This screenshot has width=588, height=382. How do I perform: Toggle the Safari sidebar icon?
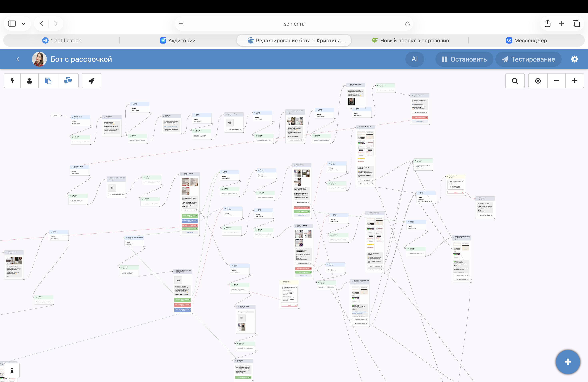point(12,24)
